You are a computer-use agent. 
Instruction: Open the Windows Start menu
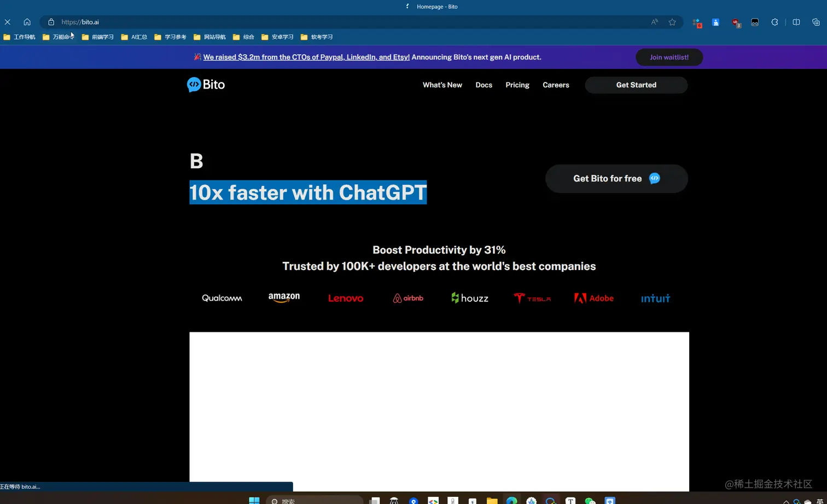pos(254,500)
